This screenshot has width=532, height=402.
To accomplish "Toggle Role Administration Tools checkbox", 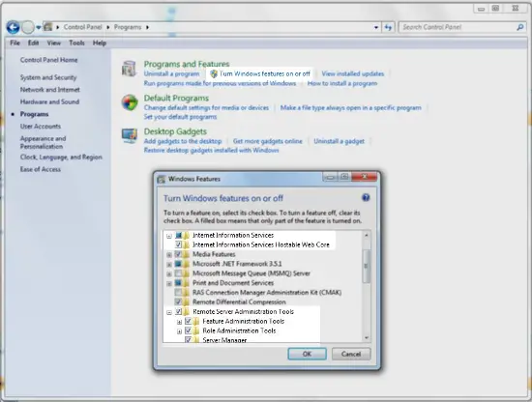I will 189,330.
